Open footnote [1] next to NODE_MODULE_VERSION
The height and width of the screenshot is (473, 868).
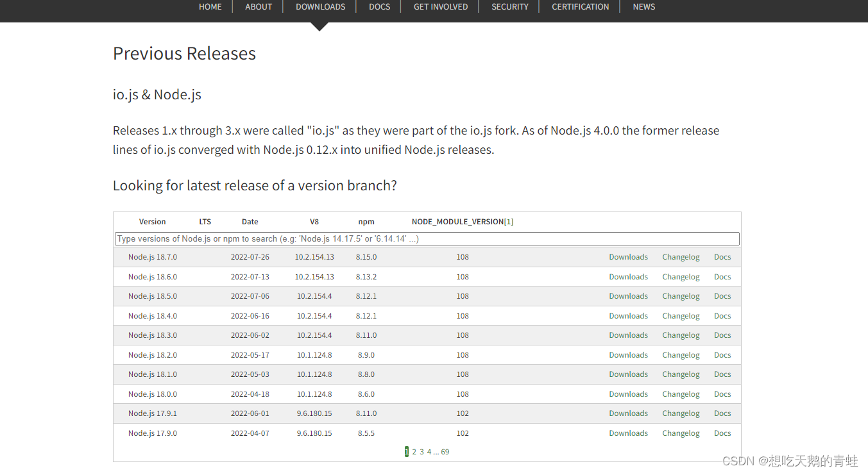pos(509,222)
